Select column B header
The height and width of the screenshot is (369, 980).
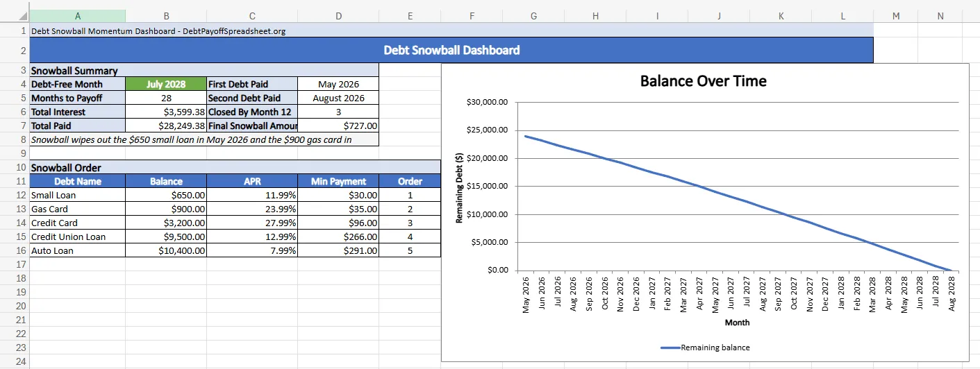click(x=166, y=16)
